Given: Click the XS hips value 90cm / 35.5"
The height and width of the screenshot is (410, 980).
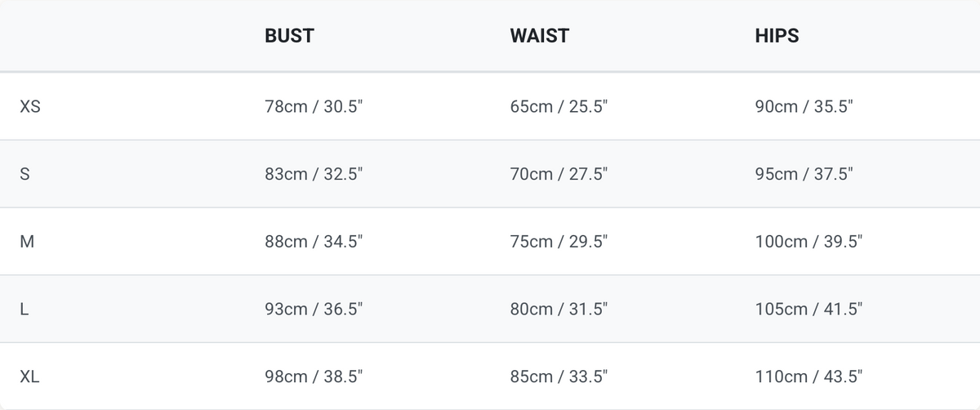Looking at the screenshot, I should pos(804,106).
